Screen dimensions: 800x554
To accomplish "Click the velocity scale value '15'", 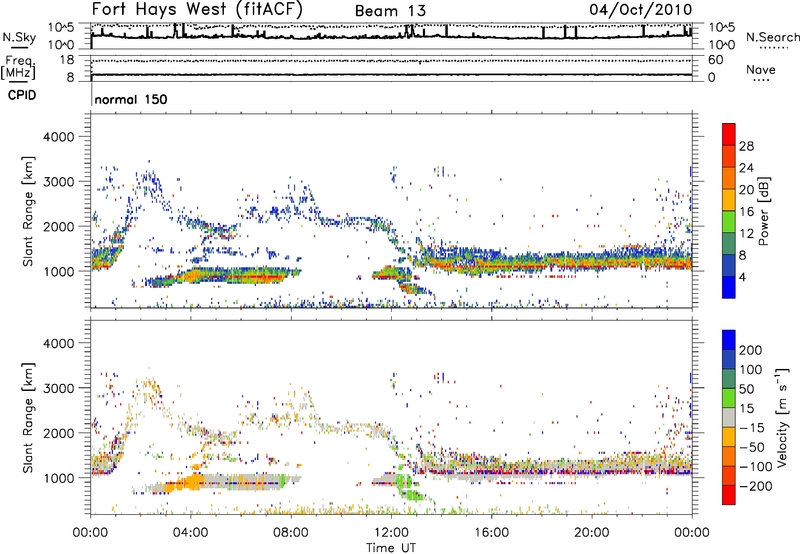I will (x=746, y=409).
